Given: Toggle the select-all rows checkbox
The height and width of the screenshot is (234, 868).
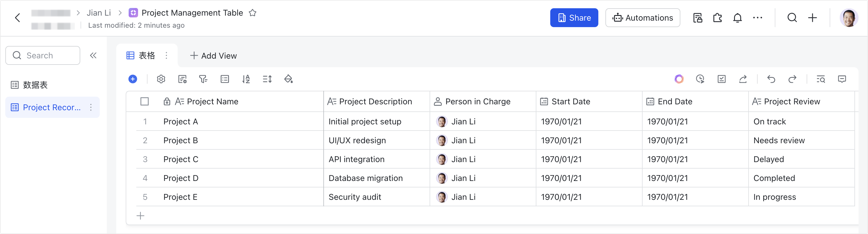Looking at the screenshot, I should point(145,101).
